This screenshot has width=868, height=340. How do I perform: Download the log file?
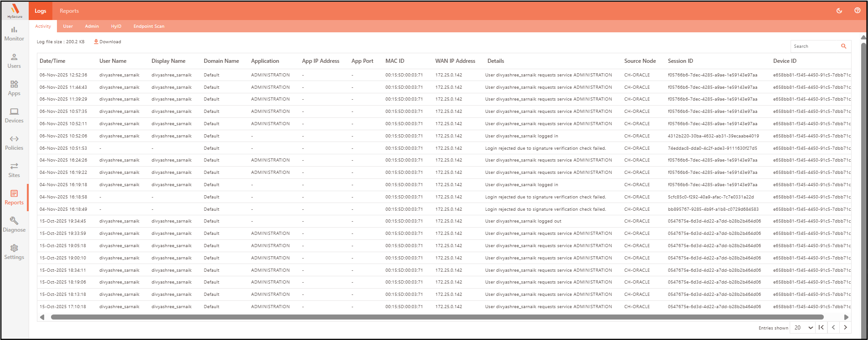point(107,42)
